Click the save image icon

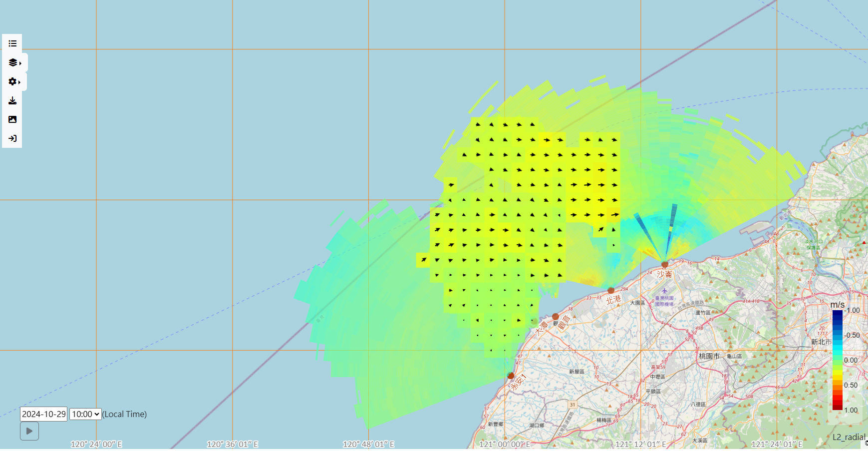pyautogui.click(x=12, y=119)
